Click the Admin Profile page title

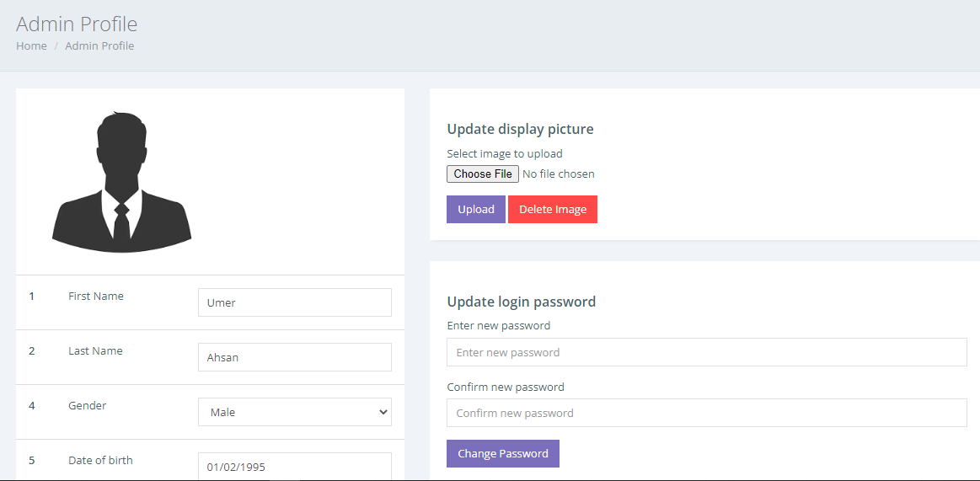[x=77, y=24]
